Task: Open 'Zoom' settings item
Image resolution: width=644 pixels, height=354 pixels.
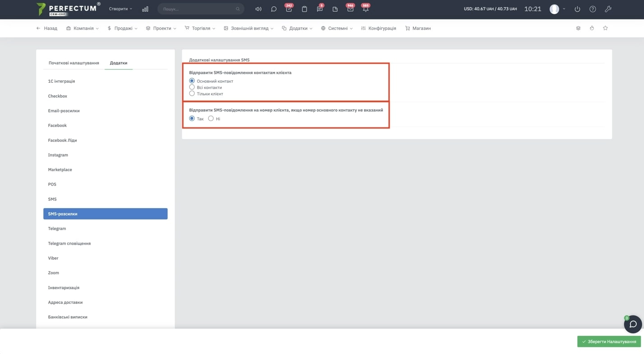Action: pyautogui.click(x=106, y=273)
